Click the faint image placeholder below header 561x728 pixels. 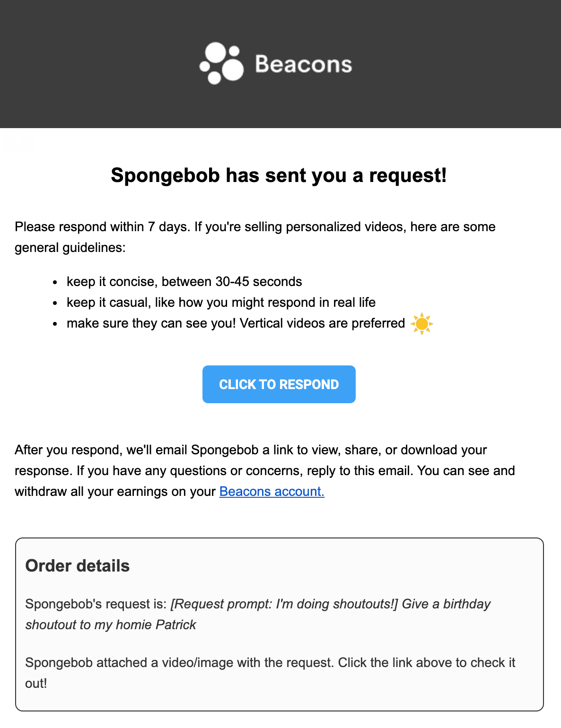[x=19, y=141]
